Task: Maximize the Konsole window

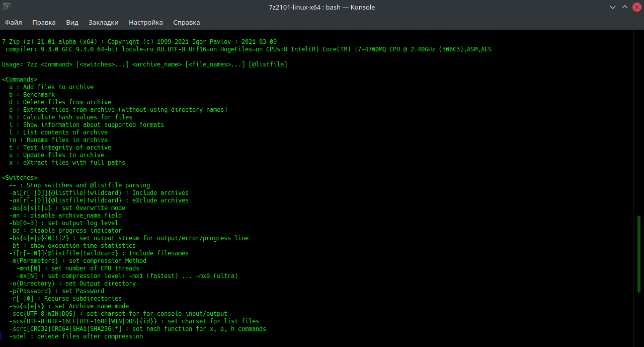Action: click(x=624, y=7)
